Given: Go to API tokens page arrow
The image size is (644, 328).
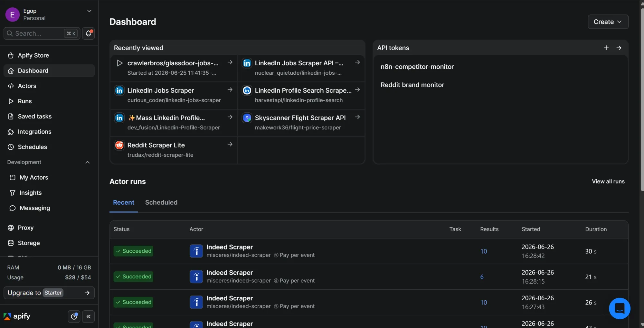Looking at the screenshot, I should 619,48.
